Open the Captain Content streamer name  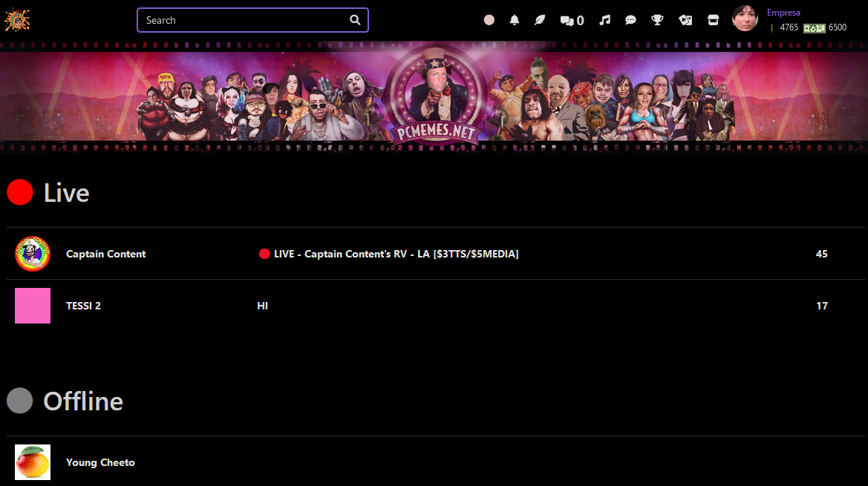[105, 254]
